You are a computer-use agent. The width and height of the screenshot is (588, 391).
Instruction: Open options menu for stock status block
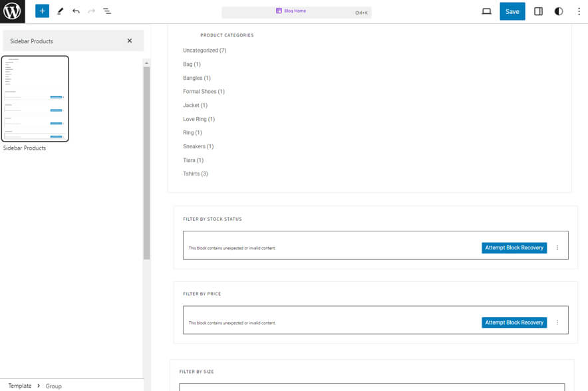pos(557,247)
